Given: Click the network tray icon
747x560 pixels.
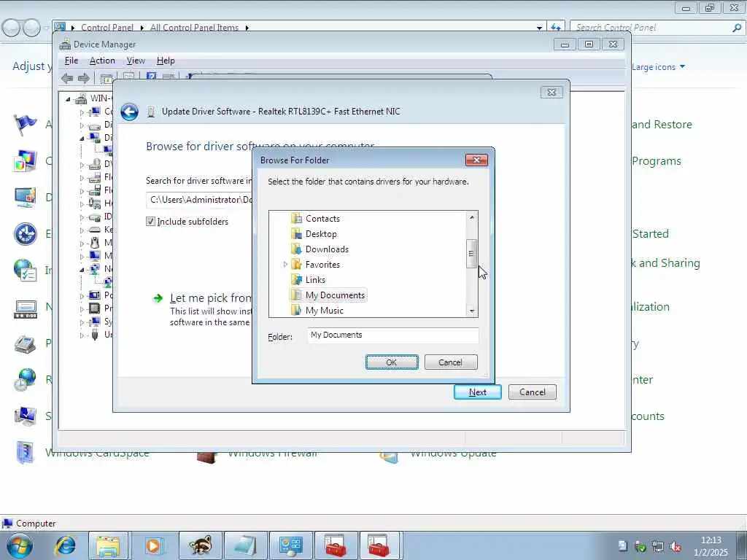Looking at the screenshot, I should pyautogui.click(x=659, y=547).
